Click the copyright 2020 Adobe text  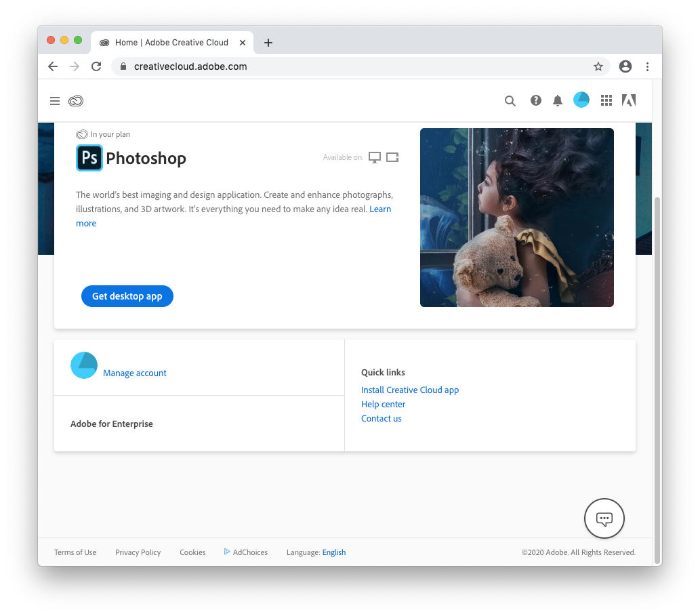(579, 552)
